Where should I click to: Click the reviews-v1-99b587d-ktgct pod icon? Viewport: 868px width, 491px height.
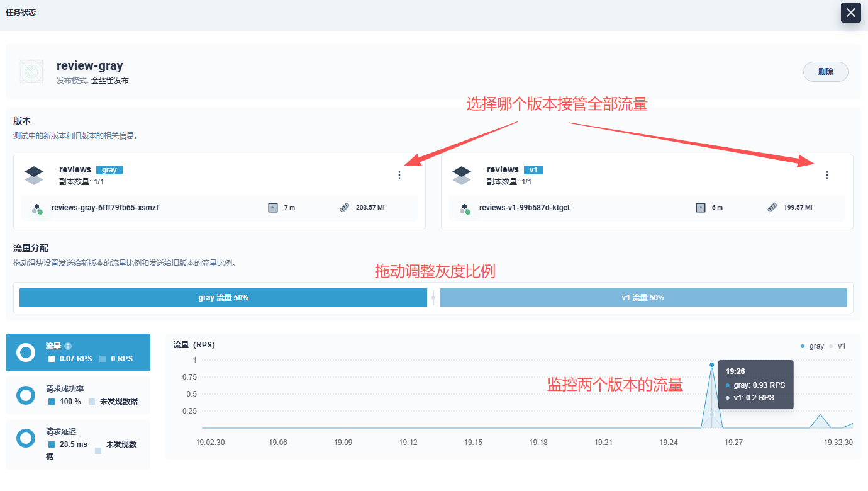pos(466,208)
